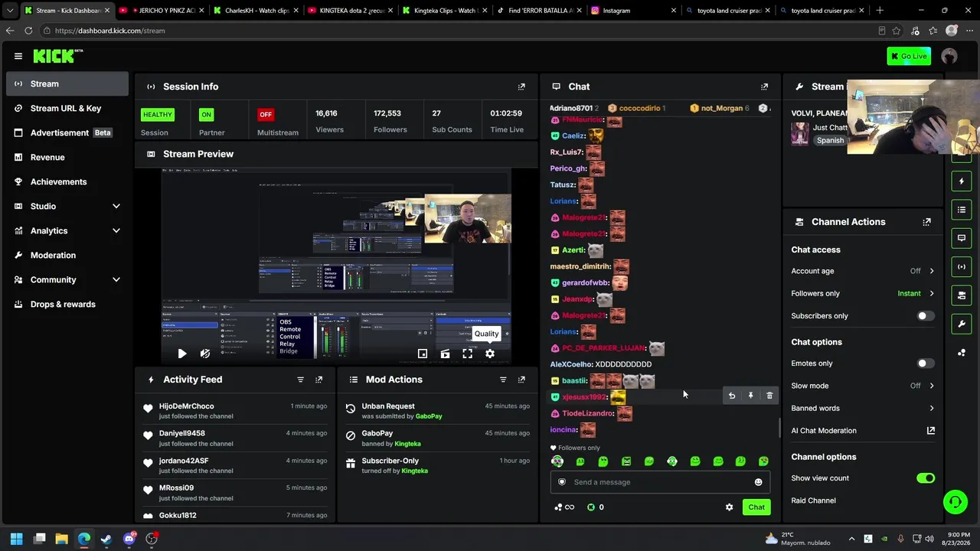
Task: Open Banned words settings
Action: point(862,408)
